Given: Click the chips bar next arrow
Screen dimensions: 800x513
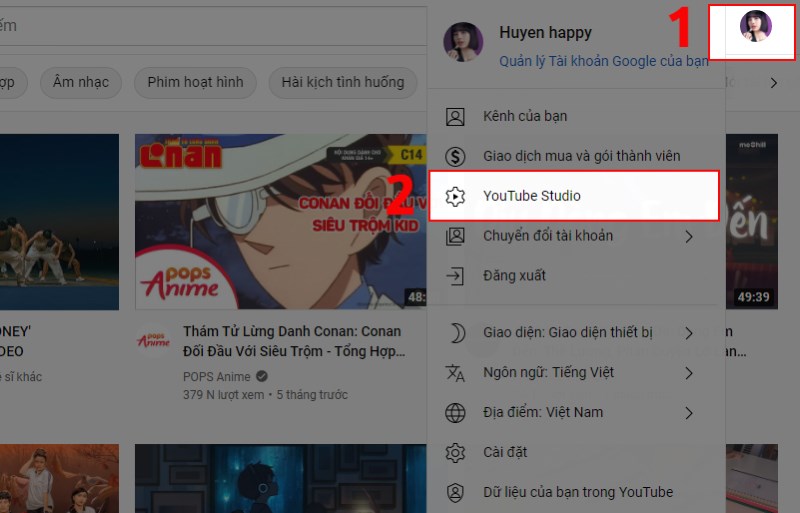Looking at the screenshot, I should tap(774, 83).
